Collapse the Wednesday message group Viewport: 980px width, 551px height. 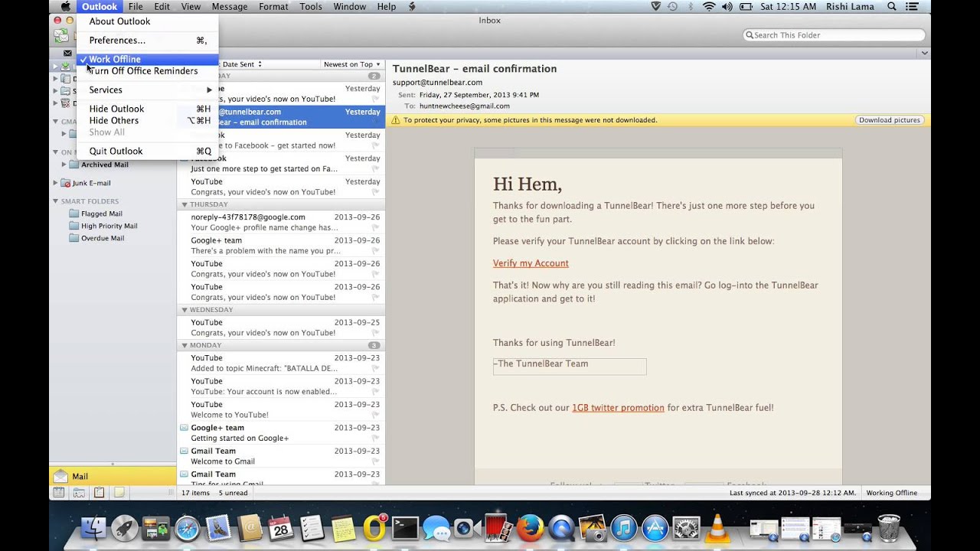pyautogui.click(x=185, y=310)
